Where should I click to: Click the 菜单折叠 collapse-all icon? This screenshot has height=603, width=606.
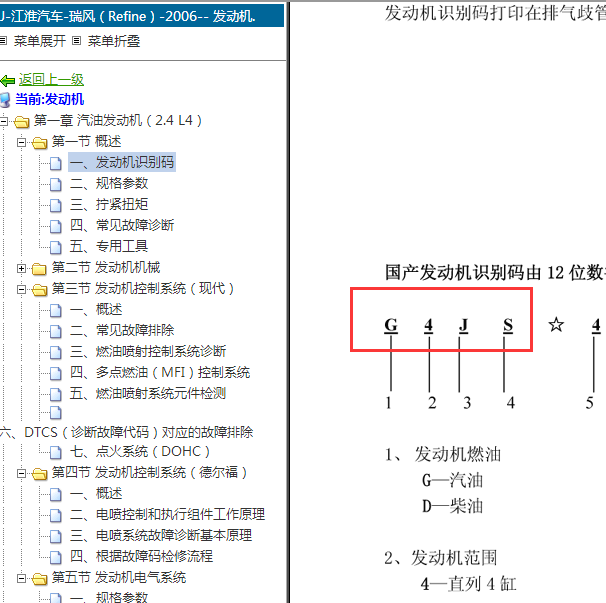(x=77, y=41)
